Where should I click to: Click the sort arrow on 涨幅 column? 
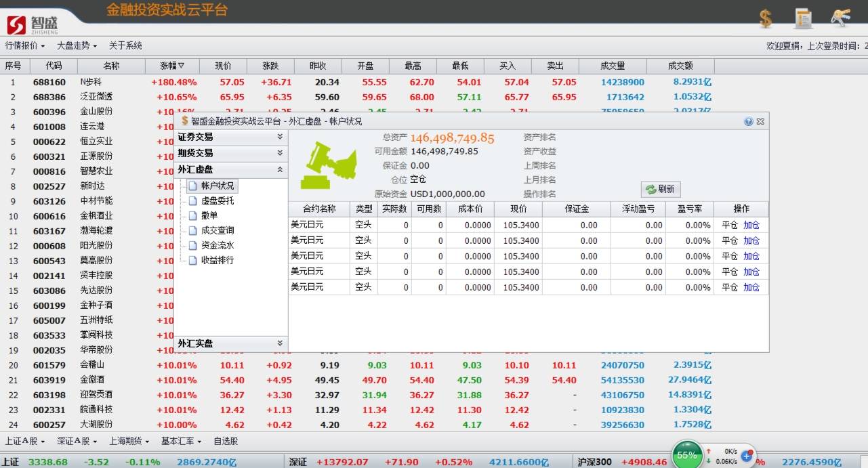tap(181, 66)
